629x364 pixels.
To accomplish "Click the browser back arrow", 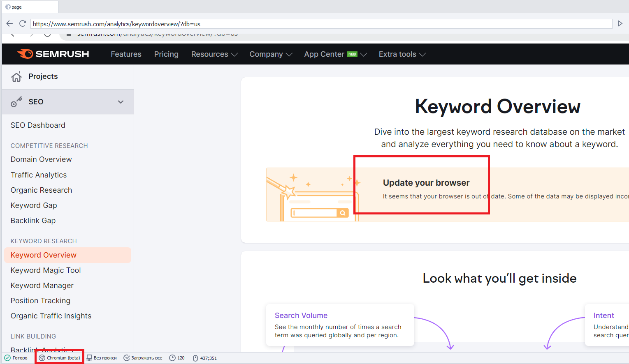I will [9, 24].
